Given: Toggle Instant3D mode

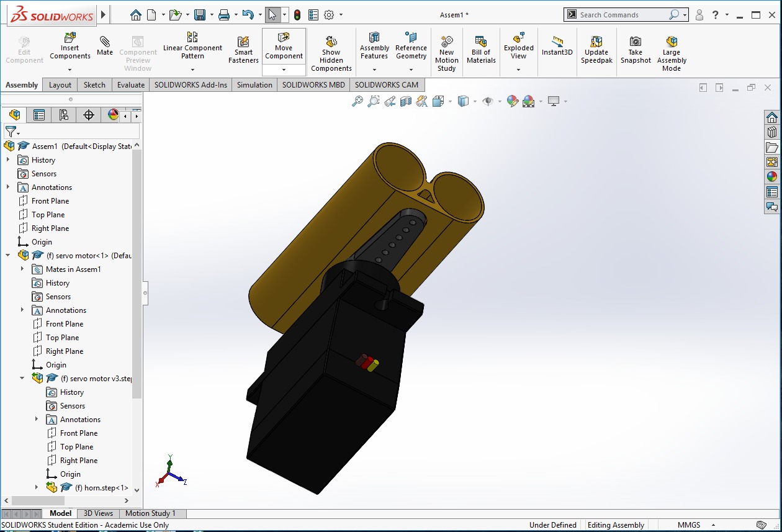Looking at the screenshot, I should [x=557, y=46].
